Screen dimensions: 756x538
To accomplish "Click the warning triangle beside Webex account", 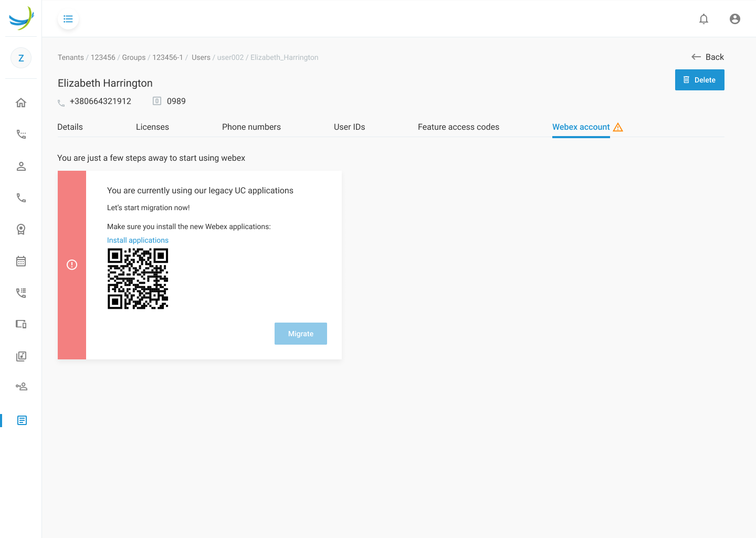I will click(x=618, y=127).
